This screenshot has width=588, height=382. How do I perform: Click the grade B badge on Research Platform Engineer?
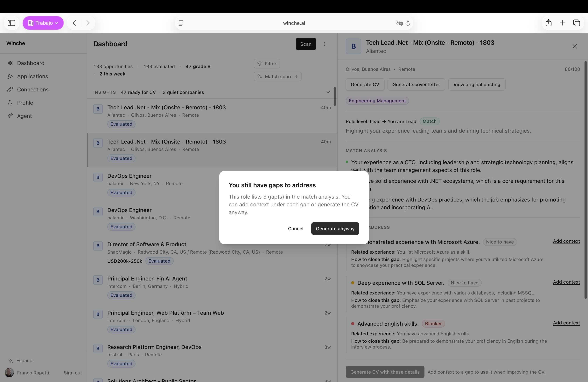tap(98, 348)
